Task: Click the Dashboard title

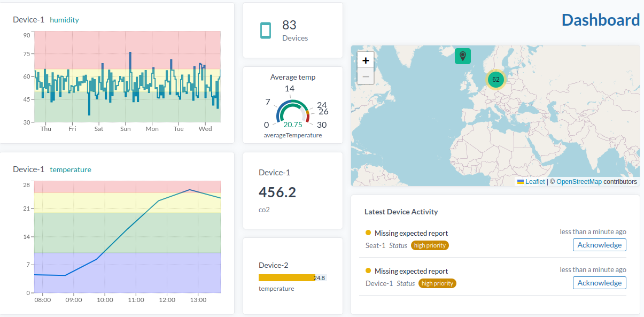Action: click(x=600, y=20)
